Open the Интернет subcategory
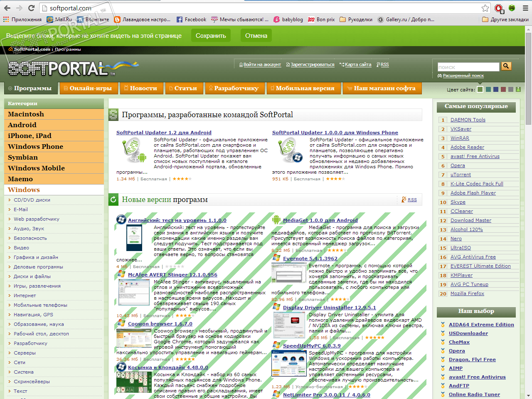This screenshot has height=399, width=532. click(25, 296)
